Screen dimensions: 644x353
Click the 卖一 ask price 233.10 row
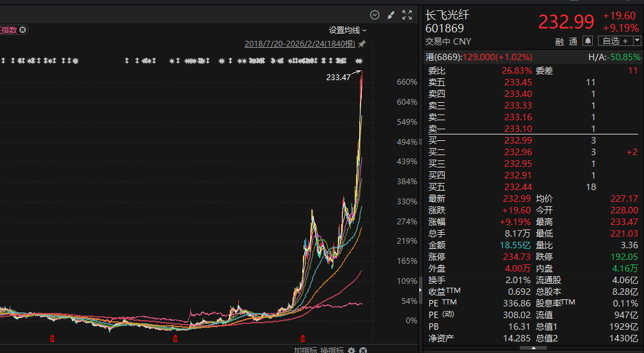518,129
